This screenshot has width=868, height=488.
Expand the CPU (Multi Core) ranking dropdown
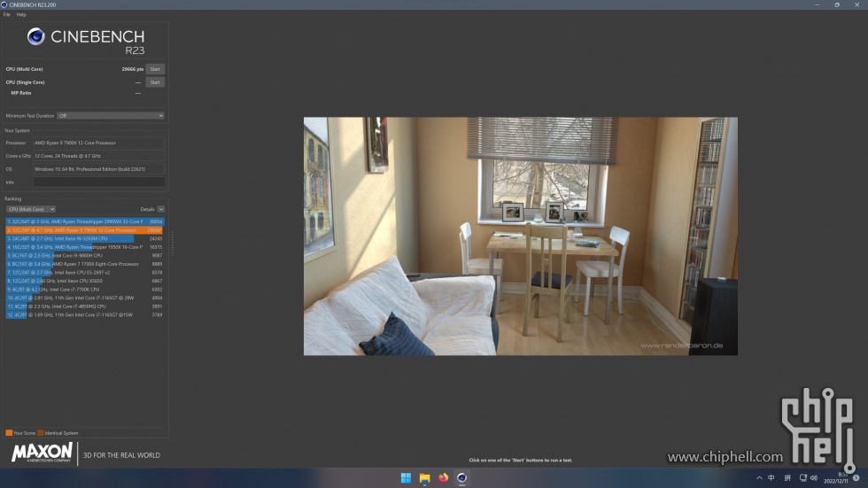pos(30,209)
